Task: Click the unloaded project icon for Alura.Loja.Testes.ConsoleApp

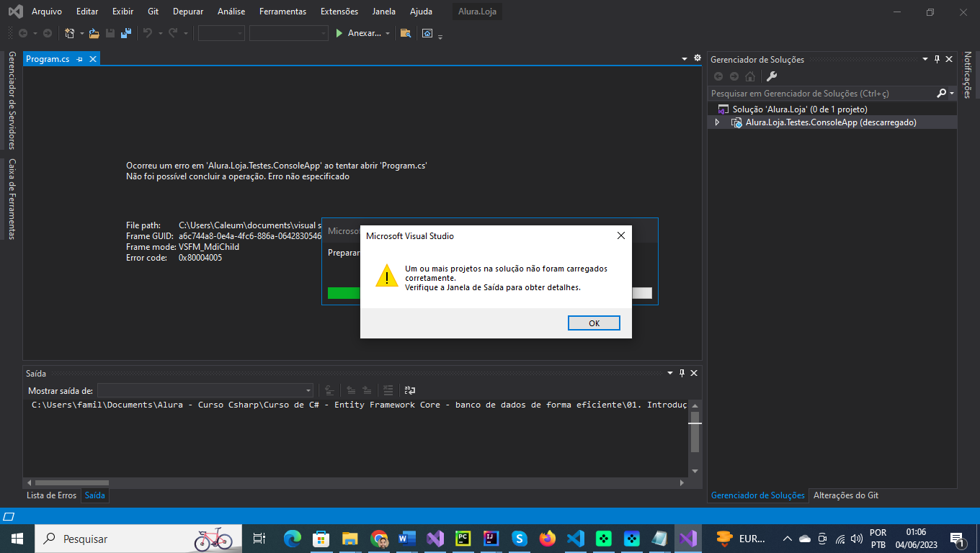Action: coord(736,122)
